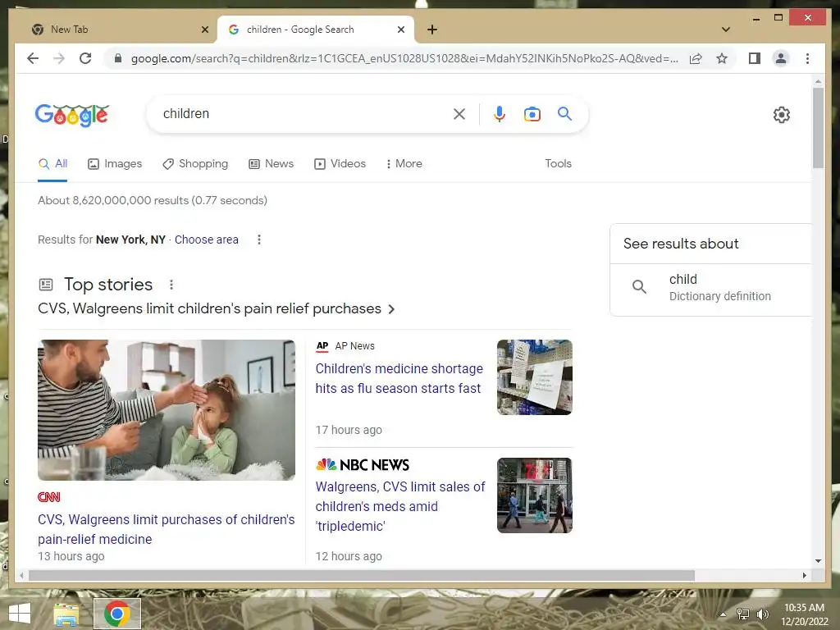Click Chrome taskbar icon
This screenshot has width=840, height=630.
117,614
